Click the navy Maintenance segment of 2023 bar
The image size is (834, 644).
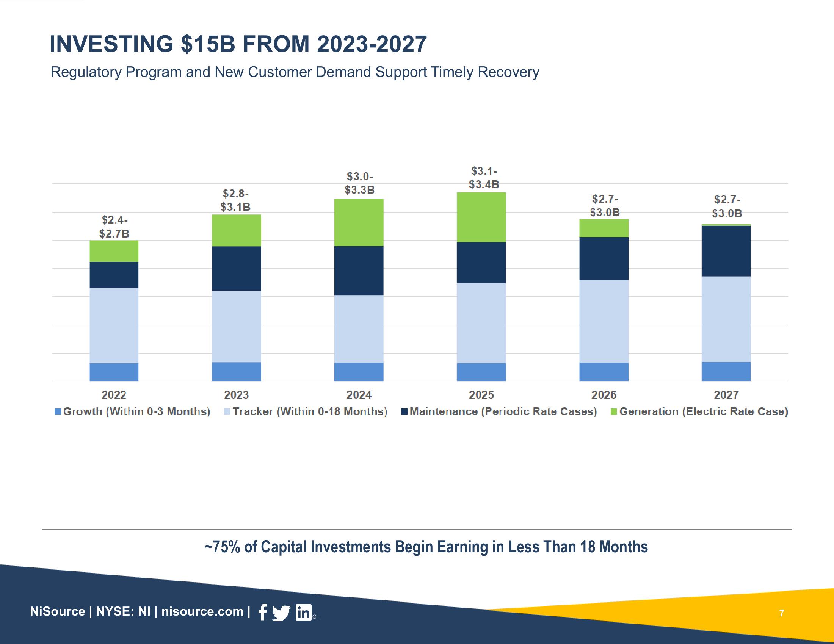237,269
